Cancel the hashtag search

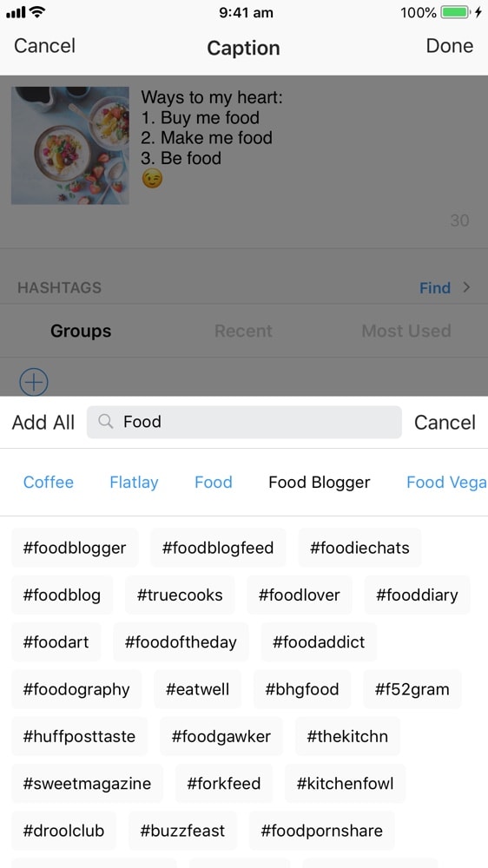click(445, 423)
